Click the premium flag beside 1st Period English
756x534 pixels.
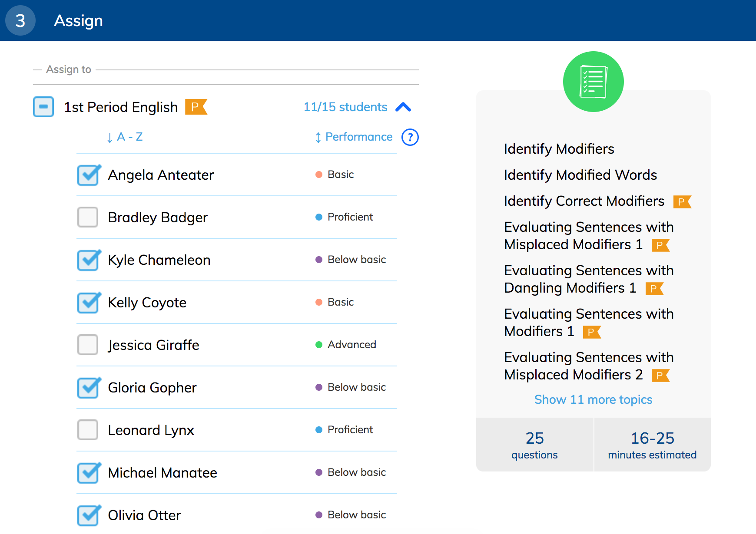coord(196,107)
